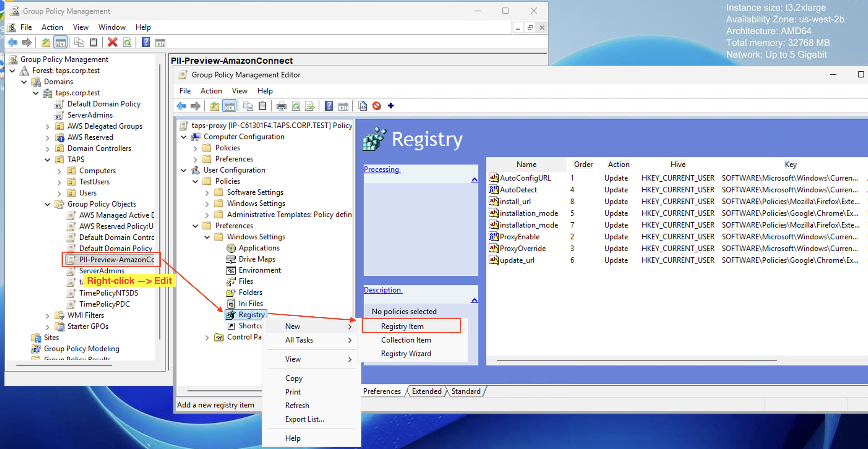Viewport: 868px width, 449px height.
Task: Click Forward arrow in Group Policy Management Editor toolbar
Action: pos(195,106)
